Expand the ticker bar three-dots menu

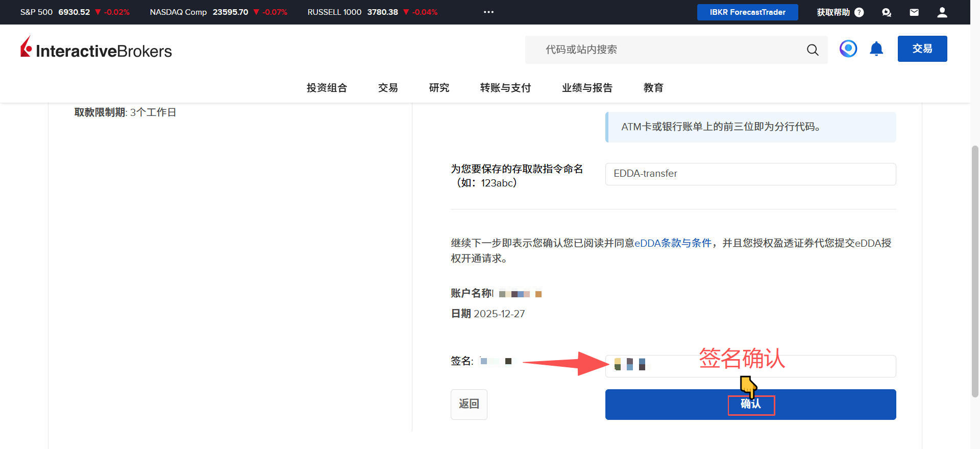(x=488, y=12)
